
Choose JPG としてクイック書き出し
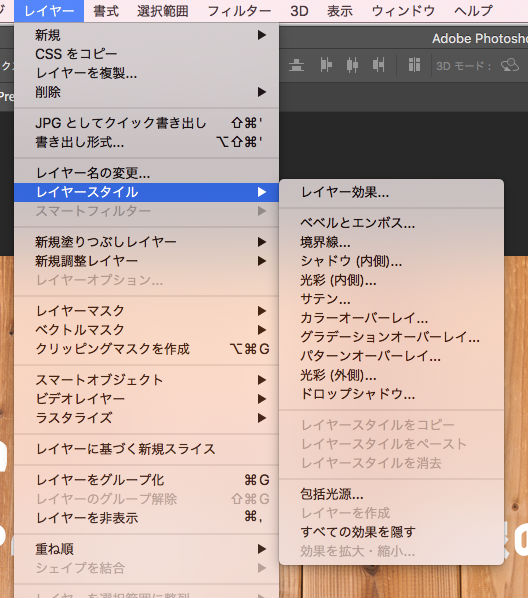[146, 123]
